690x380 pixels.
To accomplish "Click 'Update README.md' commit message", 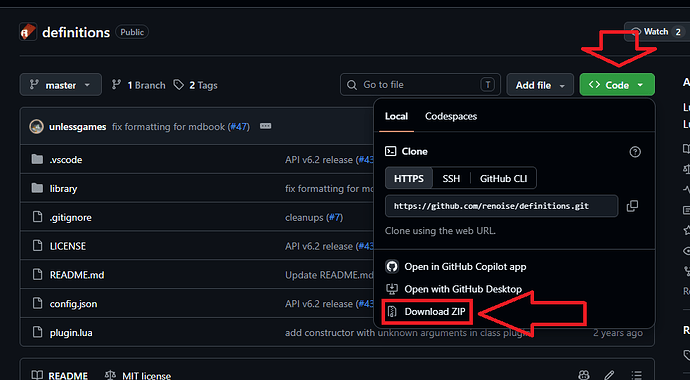I will 329,275.
